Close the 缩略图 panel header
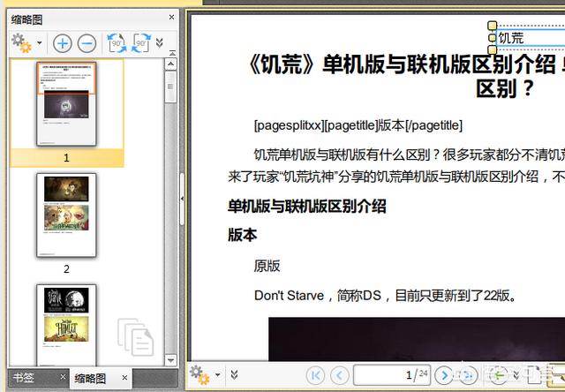565x392 pixels. pyautogui.click(x=171, y=17)
